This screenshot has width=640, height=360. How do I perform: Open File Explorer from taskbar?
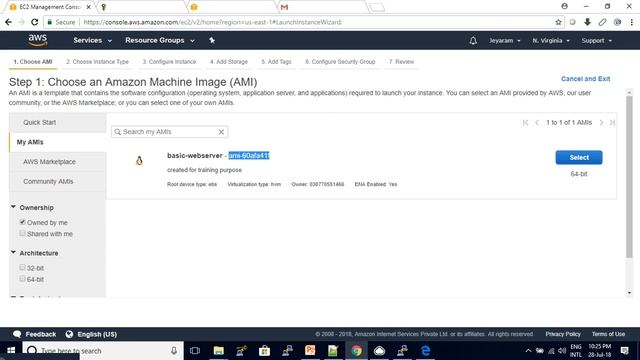click(x=218, y=351)
